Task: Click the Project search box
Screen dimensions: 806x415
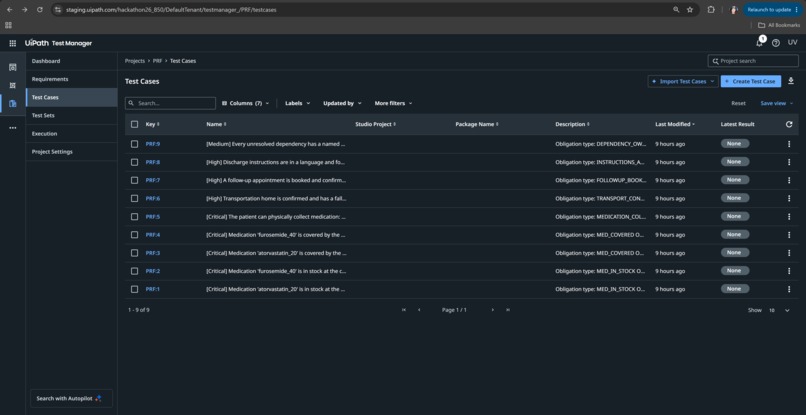Action: [753, 61]
